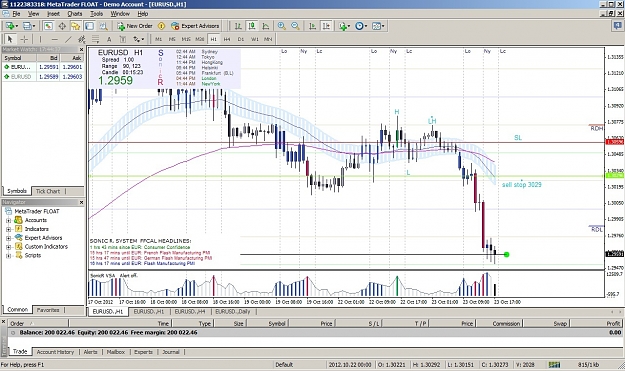The height and width of the screenshot is (371, 625).
Task: Zoom out on the chart
Action: 295,26
